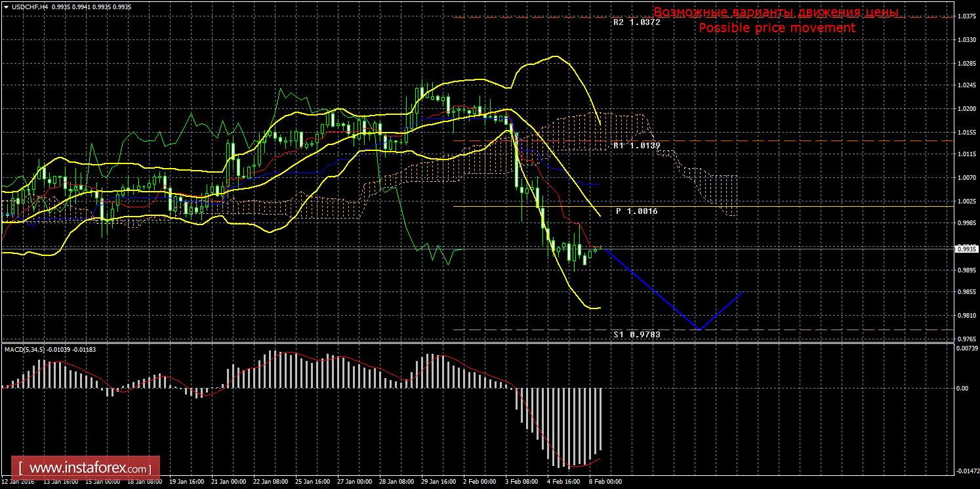Viewport: 980px width, 489px height.
Task: Click the www.instaforex.com watermark link
Action: click(x=89, y=469)
